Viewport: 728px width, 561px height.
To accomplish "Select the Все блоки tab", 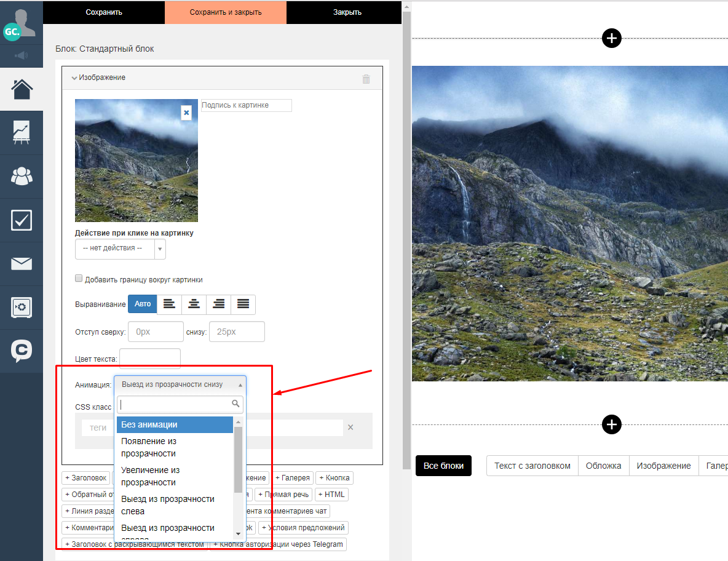I will tap(443, 465).
